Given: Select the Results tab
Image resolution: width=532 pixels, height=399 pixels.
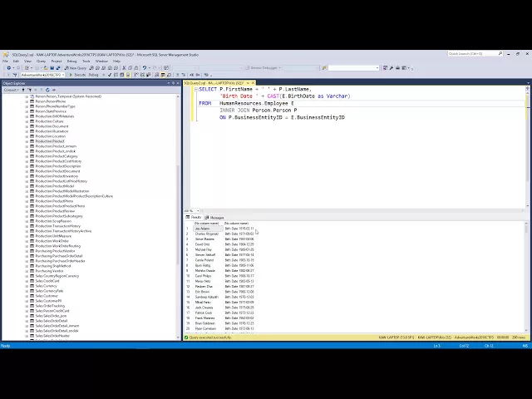Looking at the screenshot, I should [195, 217].
